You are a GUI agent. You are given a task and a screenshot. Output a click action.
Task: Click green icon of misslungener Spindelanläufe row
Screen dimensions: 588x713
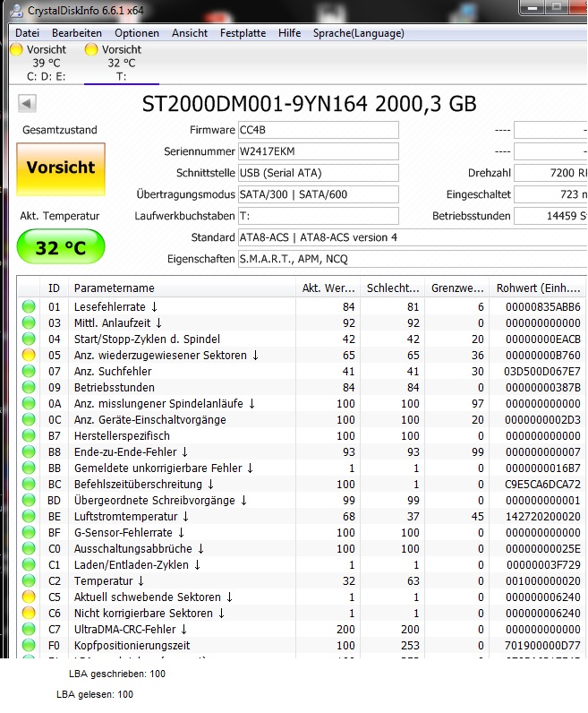tap(29, 404)
